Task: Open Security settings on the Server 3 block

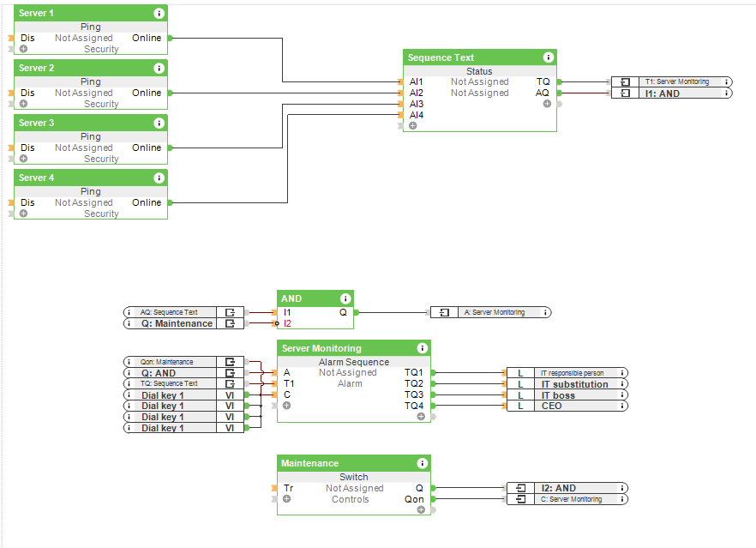Action: tap(101, 159)
